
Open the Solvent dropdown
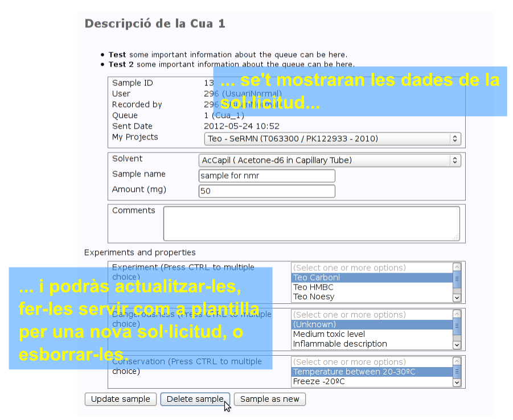(x=330, y=160)
